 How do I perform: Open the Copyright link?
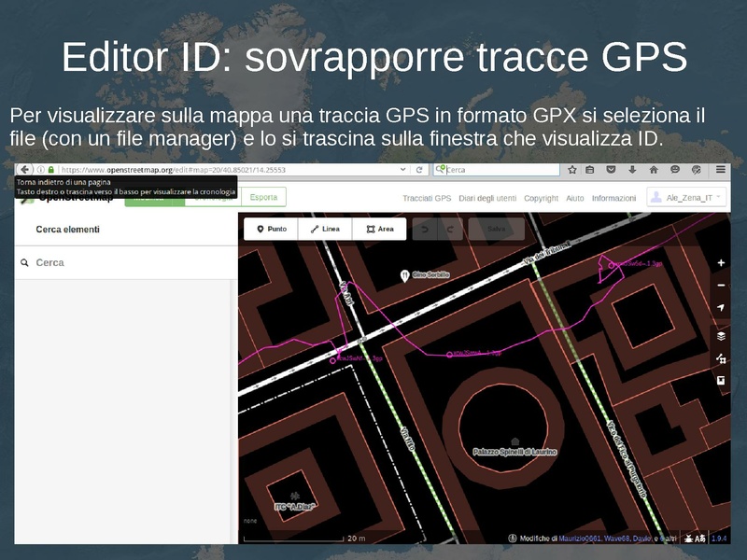pos(541,198)
